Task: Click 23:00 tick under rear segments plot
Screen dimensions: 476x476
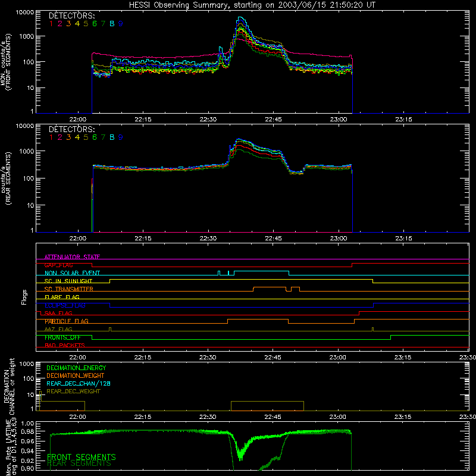Action: tap(339, 239)
